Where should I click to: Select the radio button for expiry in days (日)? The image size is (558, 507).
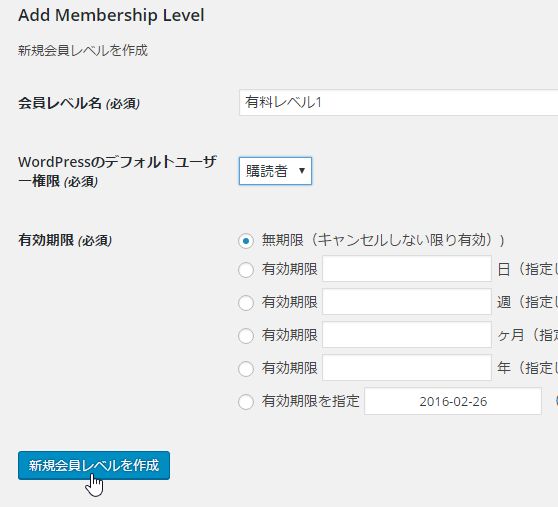tap(246, 270)
